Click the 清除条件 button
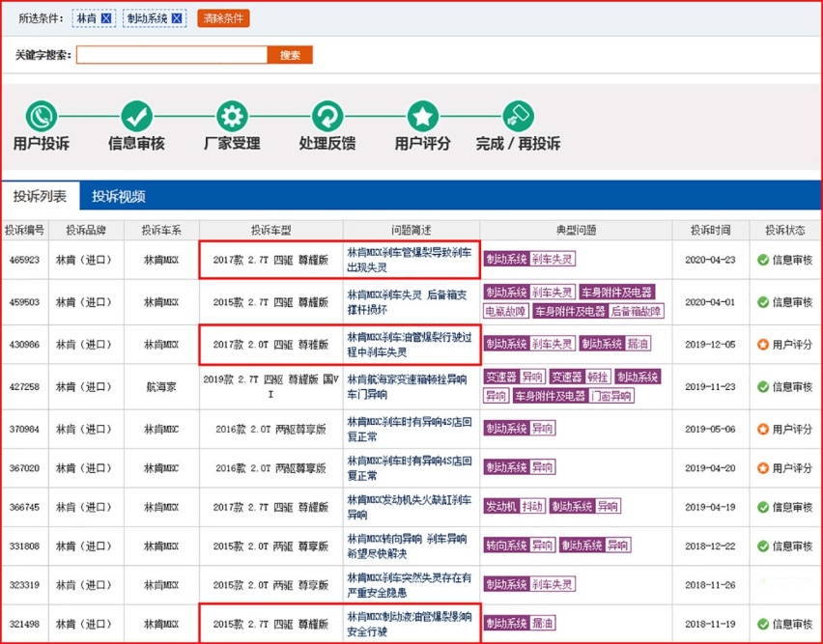This screenshot has width=823, height=644. [x=223, y=18]
